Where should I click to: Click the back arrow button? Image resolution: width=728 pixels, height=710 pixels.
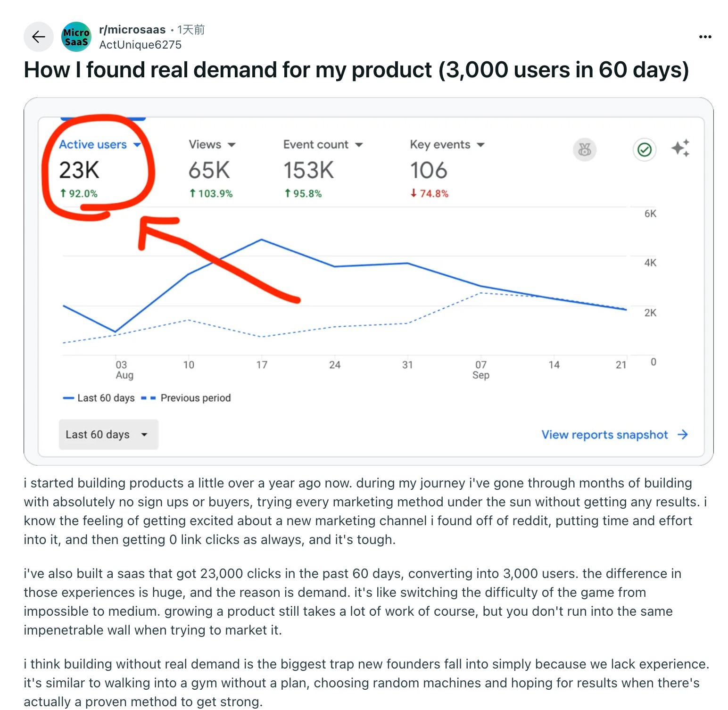pyautogui.click(x=39, y=37)
